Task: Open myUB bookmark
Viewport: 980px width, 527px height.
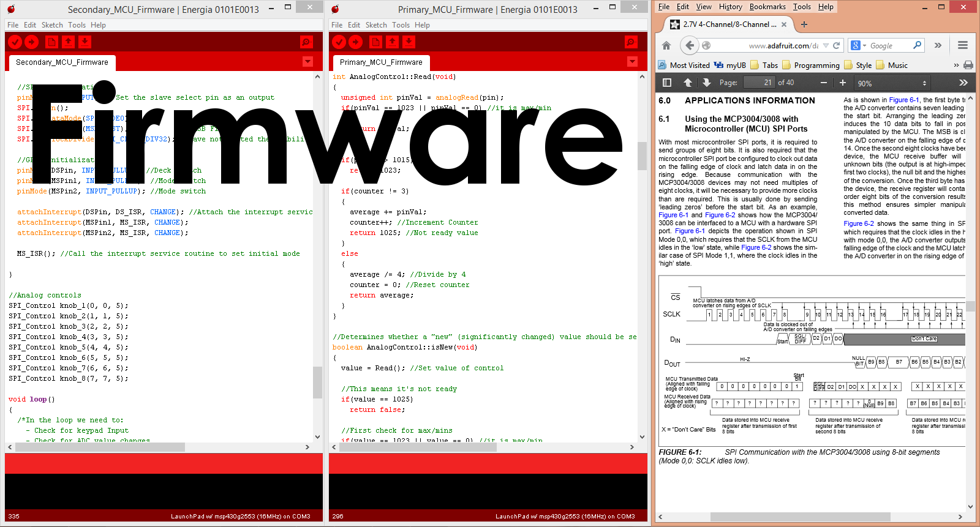Action: point(730,65)
